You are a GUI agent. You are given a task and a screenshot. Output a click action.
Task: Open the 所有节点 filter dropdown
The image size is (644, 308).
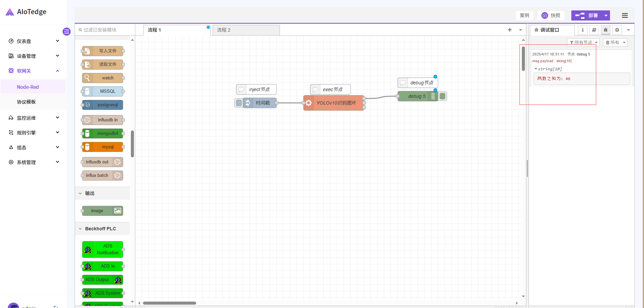pos(583,42)
